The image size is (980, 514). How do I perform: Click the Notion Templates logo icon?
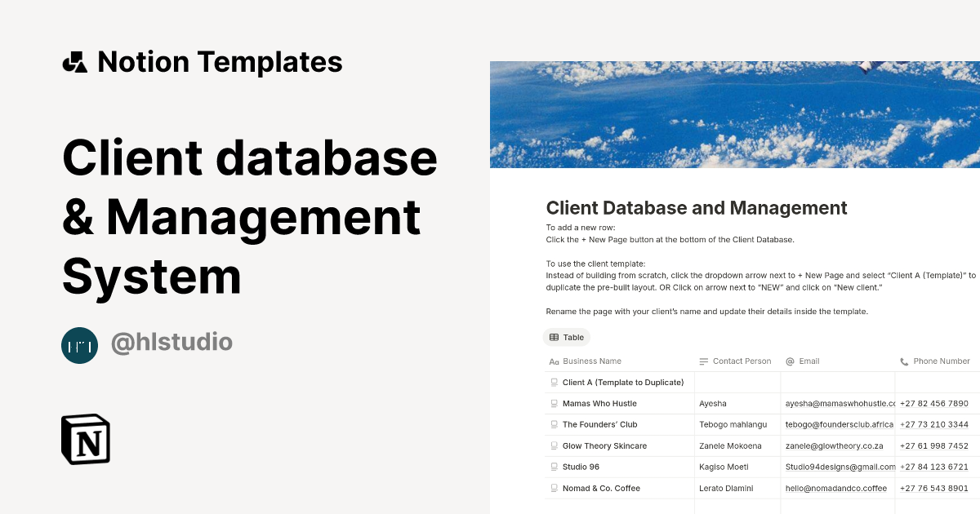pyautogui.click(x=75, y=61)
